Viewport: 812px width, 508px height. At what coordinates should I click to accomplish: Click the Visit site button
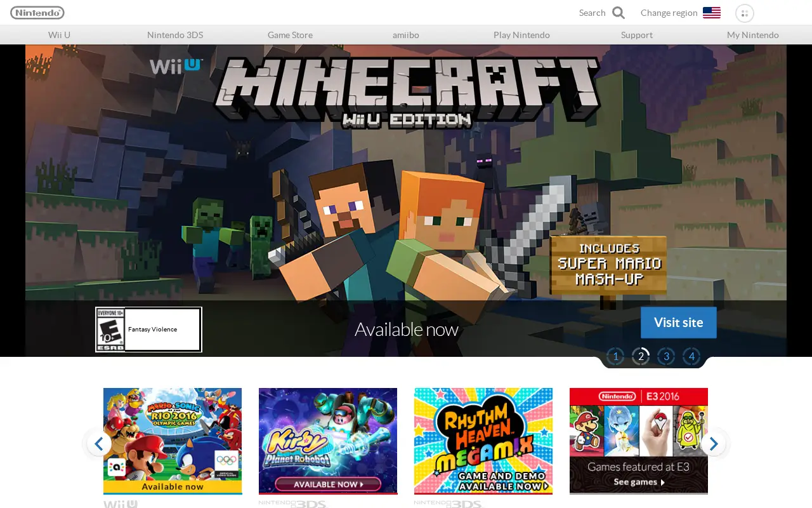(679, 323)
